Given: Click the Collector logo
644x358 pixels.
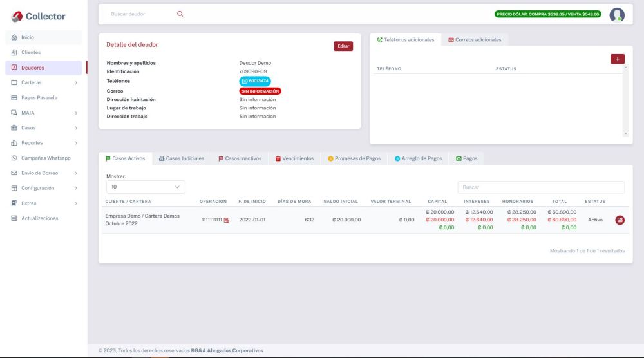Looking at the screenshot, I should point(39,16).
